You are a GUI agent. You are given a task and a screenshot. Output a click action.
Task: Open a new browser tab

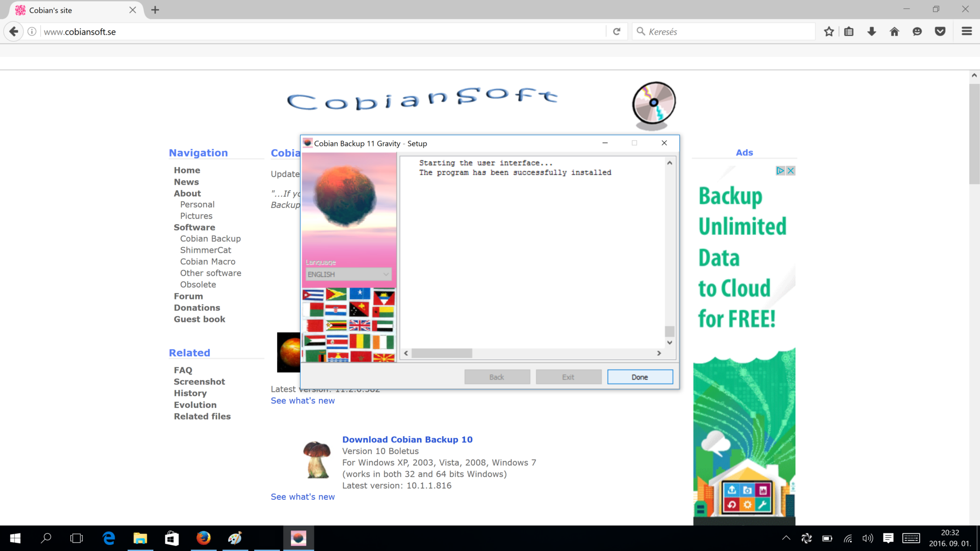pos(155,10)
